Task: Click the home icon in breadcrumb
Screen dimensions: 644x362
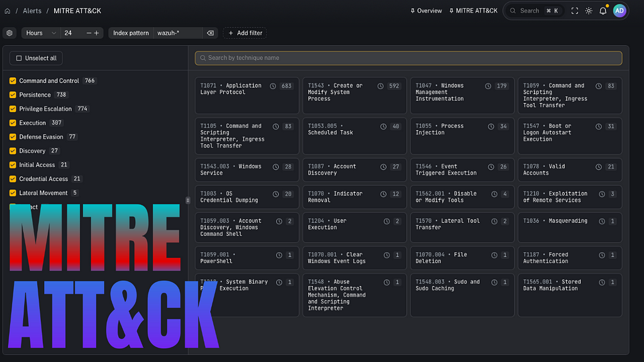Action: (x=8, y=11)
